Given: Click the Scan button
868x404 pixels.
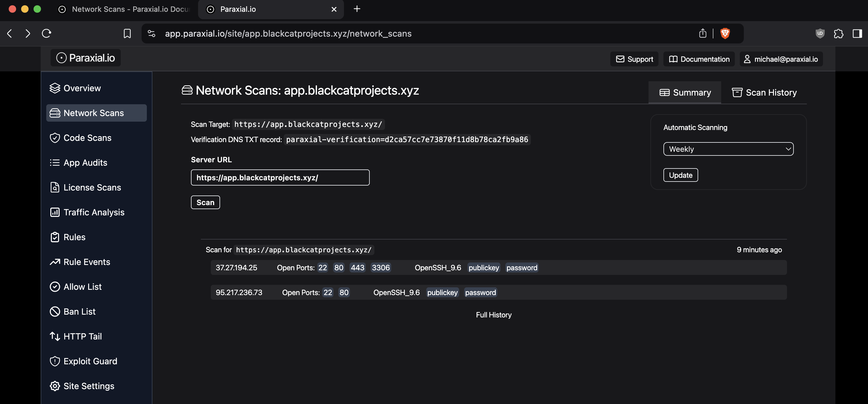Looking at the screenshot, I should pos(206,202).
